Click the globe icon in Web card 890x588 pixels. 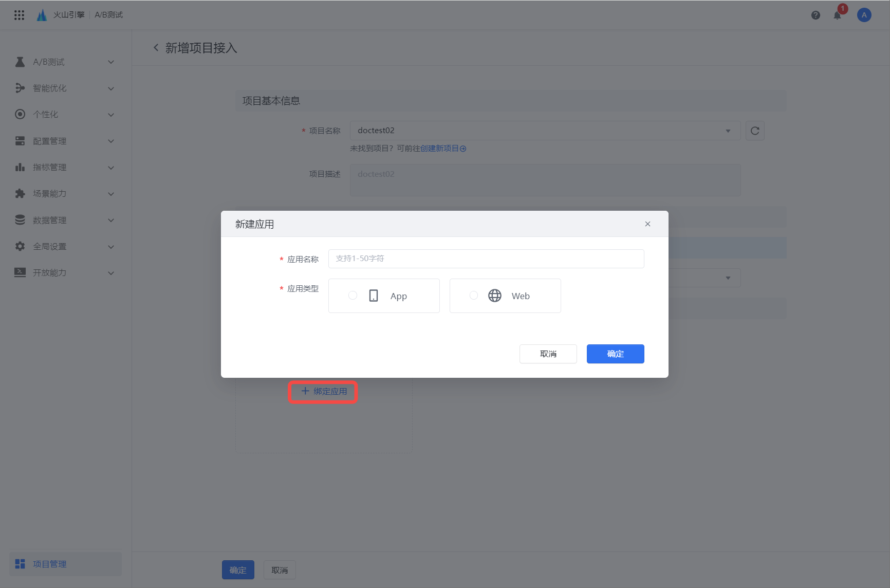pos(495,296)
